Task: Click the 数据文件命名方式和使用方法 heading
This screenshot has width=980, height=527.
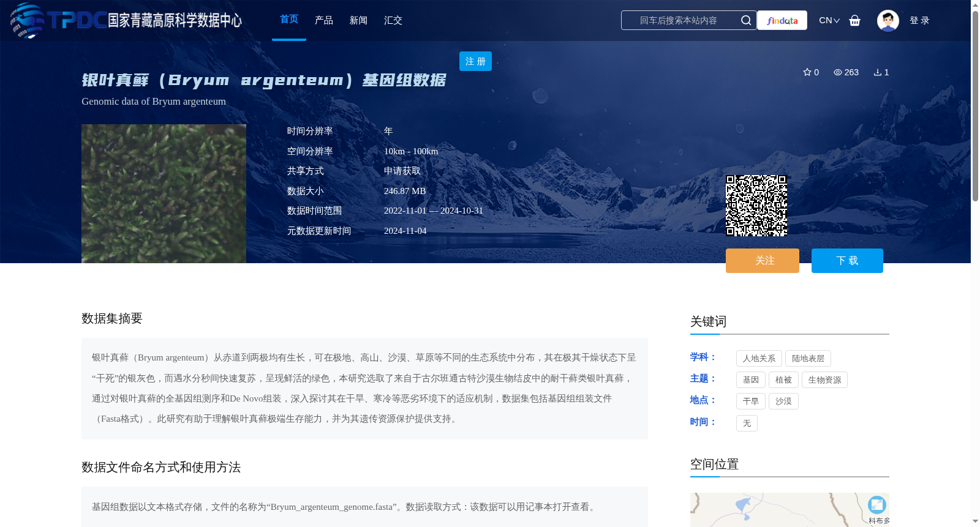Action: [x=161, y=467]
